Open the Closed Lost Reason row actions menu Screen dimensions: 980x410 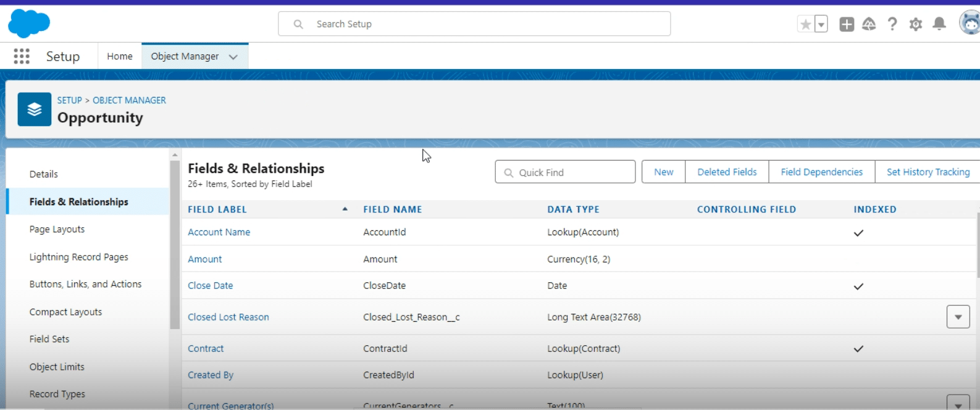[x=958, y=317]
